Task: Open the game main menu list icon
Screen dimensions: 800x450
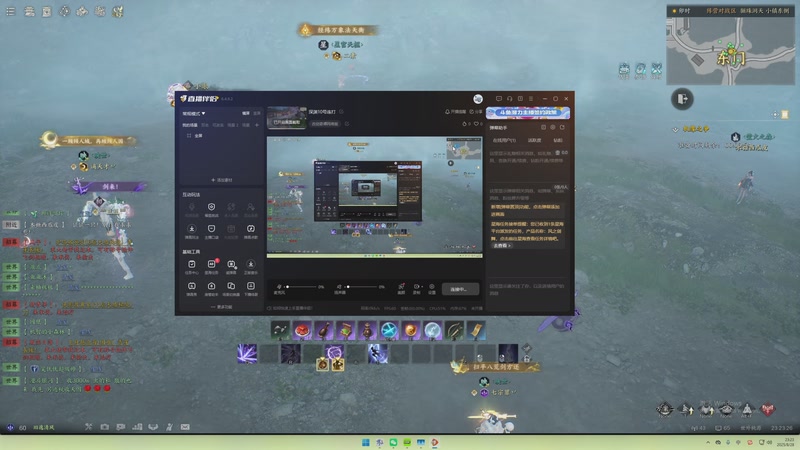Action: pos(10,11)
